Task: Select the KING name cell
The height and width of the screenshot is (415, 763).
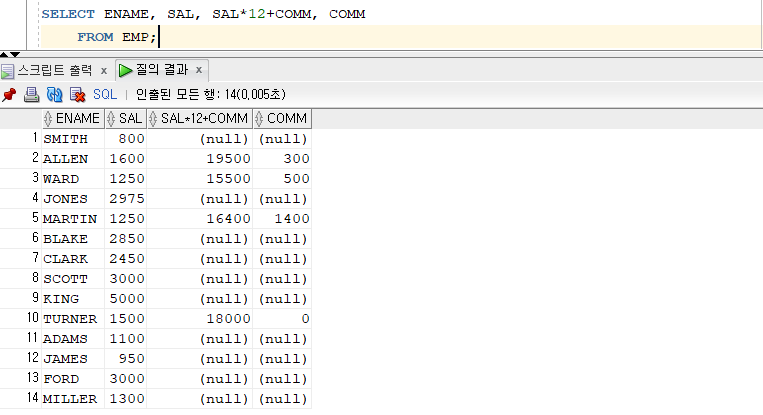Action: pyautogui.click(x=73, y=298)
